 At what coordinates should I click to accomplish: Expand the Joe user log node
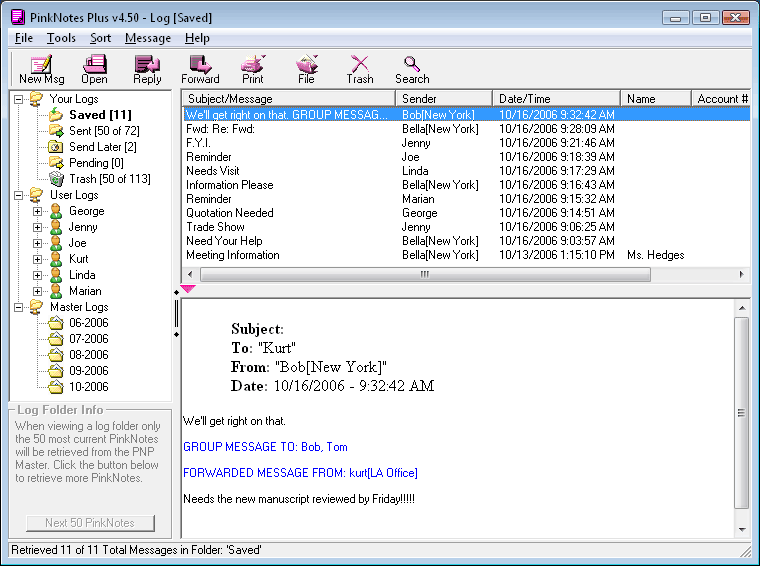coord(37,243)
